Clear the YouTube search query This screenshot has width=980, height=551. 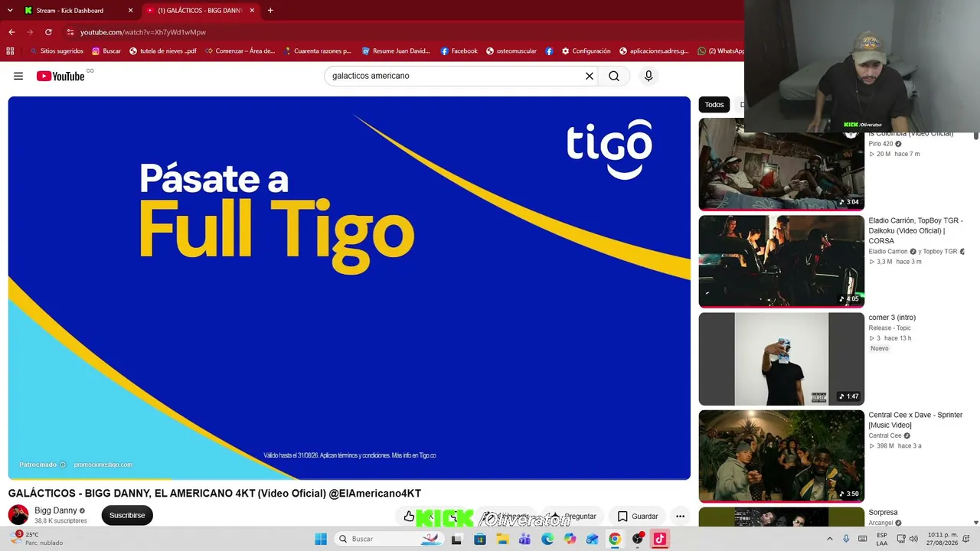(x=590, y=76)
